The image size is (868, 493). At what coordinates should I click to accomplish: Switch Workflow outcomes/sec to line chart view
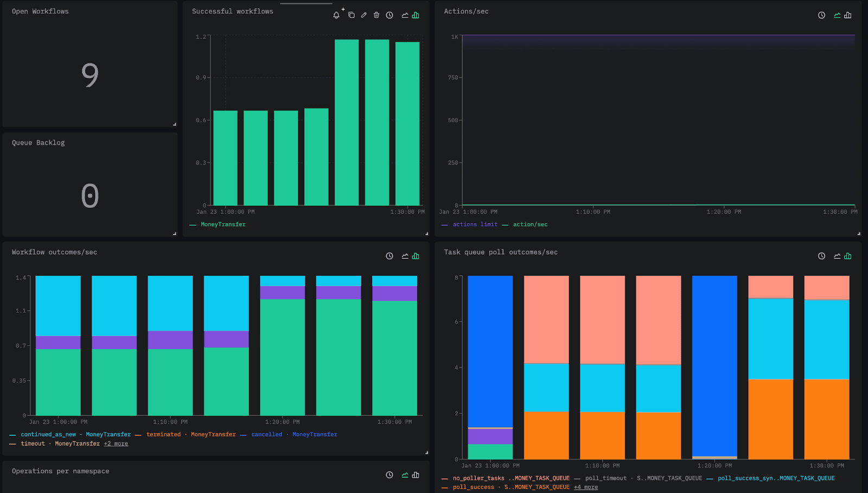tap(404, 256)
